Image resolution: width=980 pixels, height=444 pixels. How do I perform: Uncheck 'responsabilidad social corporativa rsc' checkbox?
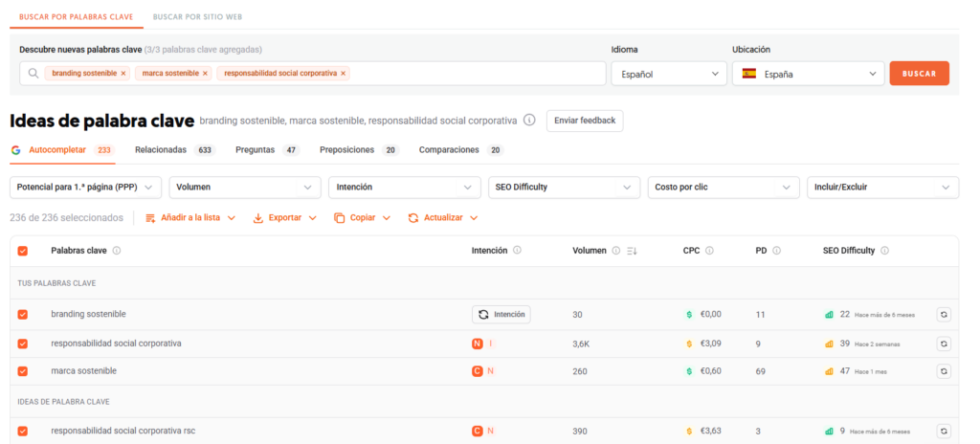23,431
